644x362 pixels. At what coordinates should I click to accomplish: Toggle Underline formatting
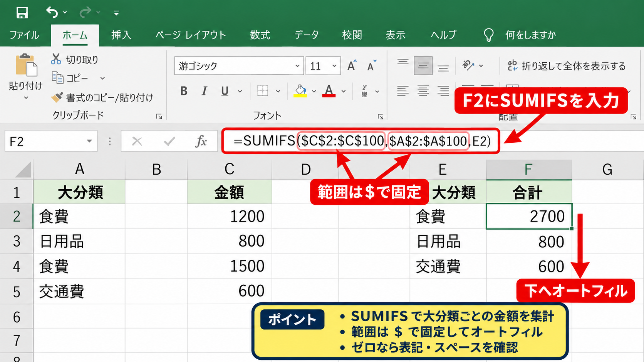pos(225,91)
